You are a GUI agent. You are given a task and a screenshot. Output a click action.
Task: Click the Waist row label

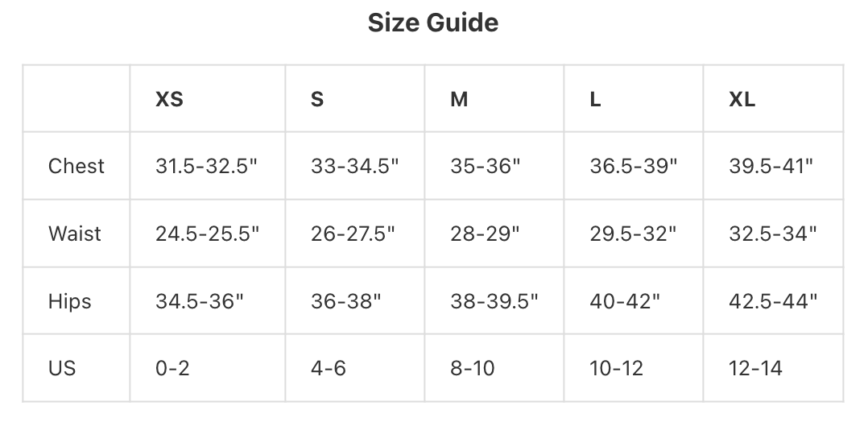(75, 234)
